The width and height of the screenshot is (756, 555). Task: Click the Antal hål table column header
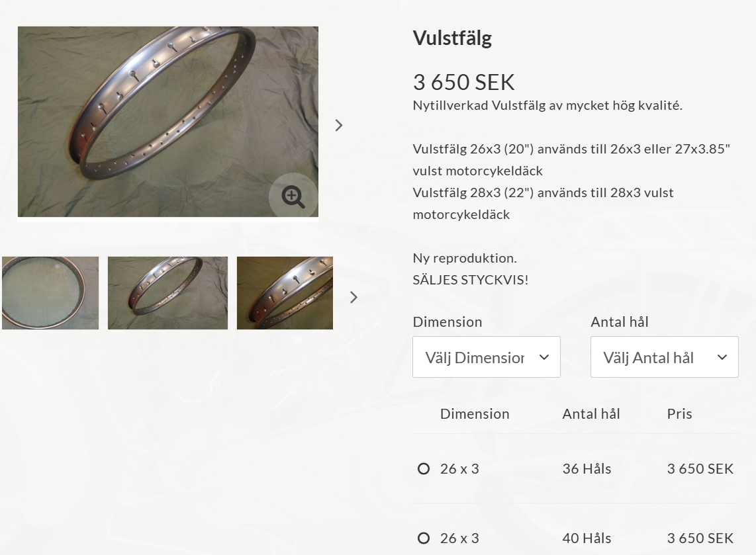tap(591, 414)
